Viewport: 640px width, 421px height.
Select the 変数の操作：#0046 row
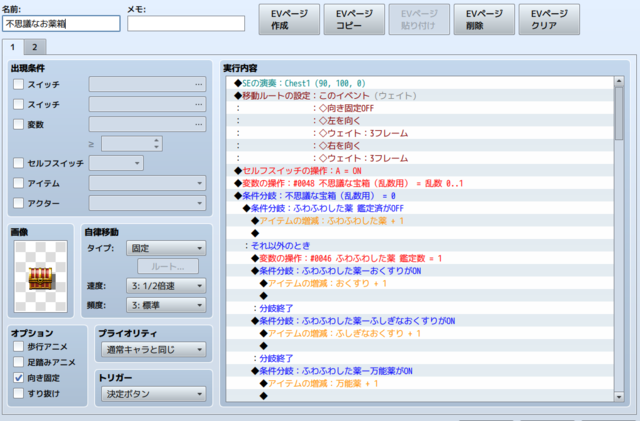420,258
